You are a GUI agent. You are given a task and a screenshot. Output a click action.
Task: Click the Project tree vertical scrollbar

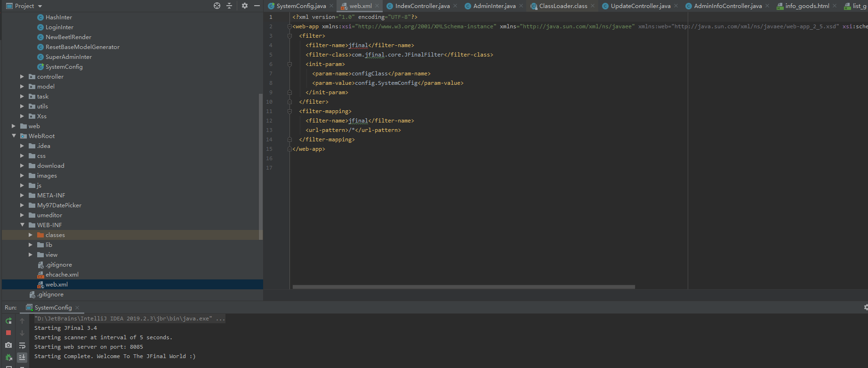pos(261,166)
